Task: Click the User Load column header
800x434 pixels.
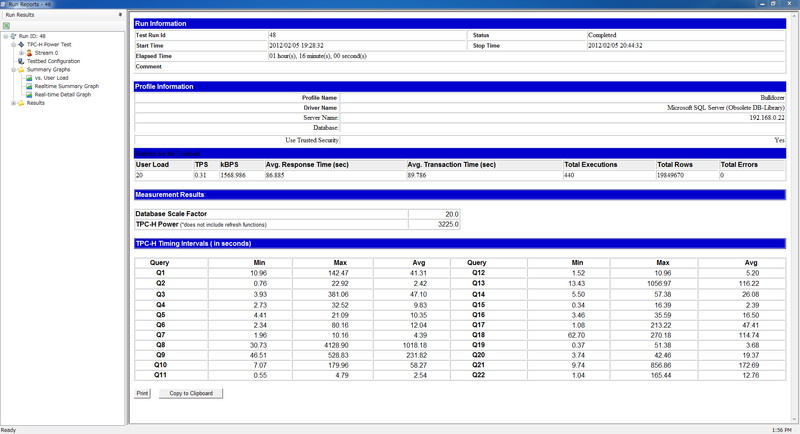Action: (x=152, y=165)
